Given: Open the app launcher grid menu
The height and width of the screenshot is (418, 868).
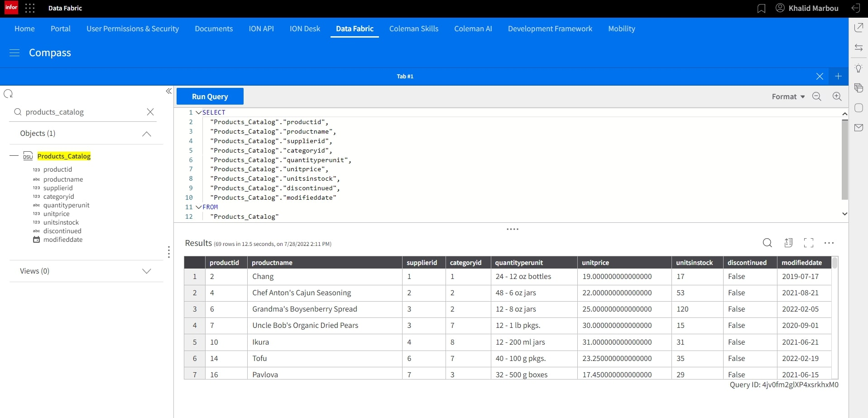Looking at the screenshot, I should pos(30,8).
